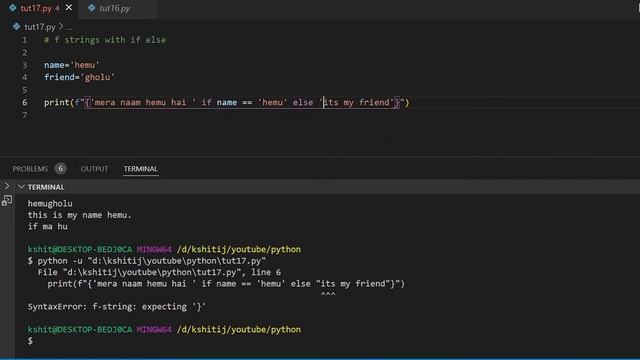Click line number 1 in the gutter
Viewport: 640px width, 360px height.
[x=24, y=40]
